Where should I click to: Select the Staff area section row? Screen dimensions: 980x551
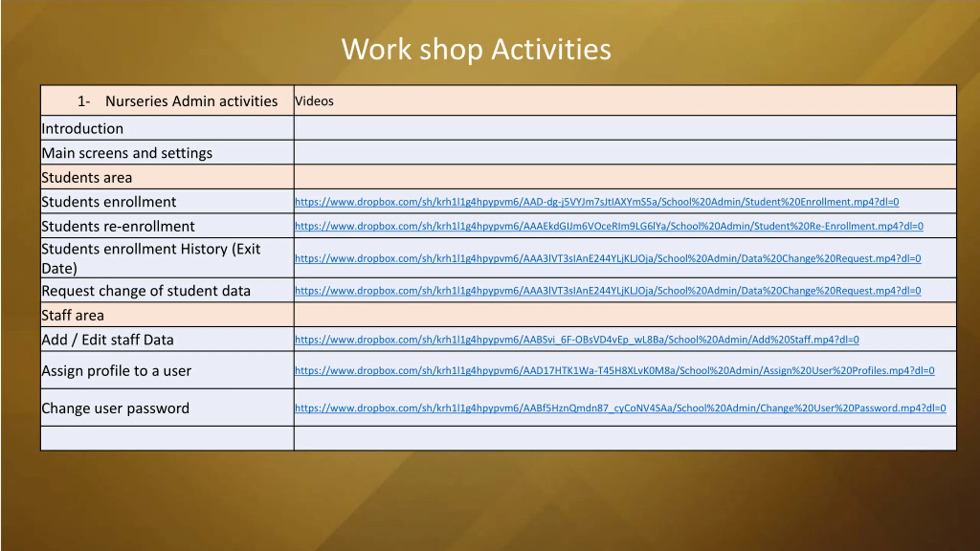73,315
